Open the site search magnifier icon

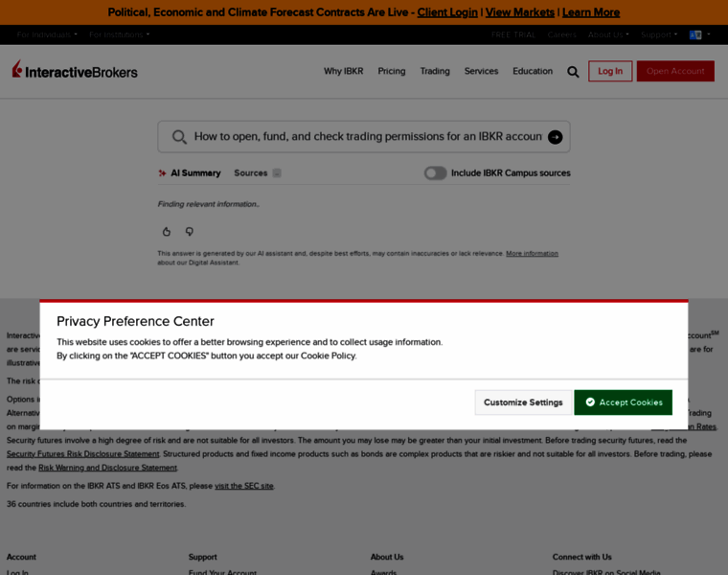(x=573, y=72)
